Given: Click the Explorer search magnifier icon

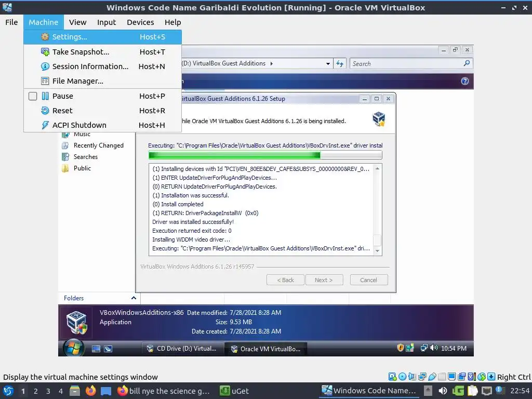Looking at the screenshot, I should [467, 63].
